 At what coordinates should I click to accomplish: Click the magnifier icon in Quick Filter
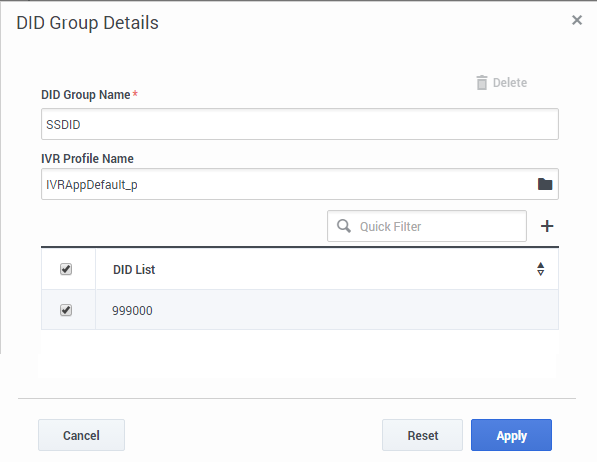(x=344, y=226)
